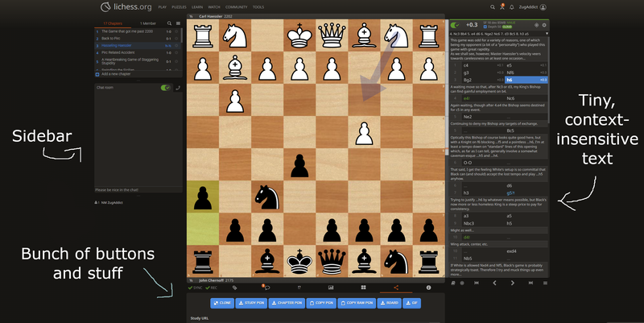Open the notifications bell
The image size is (644, 323).
(x=512, y=7)
